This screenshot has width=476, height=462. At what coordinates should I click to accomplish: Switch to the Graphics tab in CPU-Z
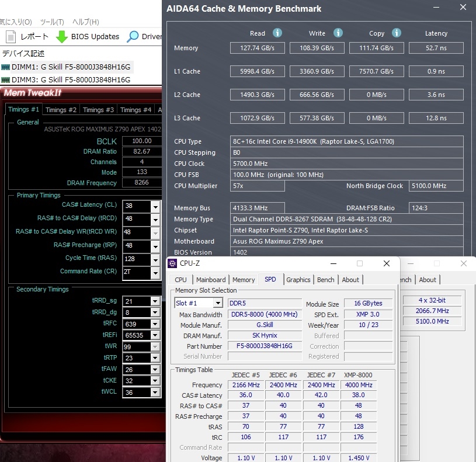tap(298, 280)
